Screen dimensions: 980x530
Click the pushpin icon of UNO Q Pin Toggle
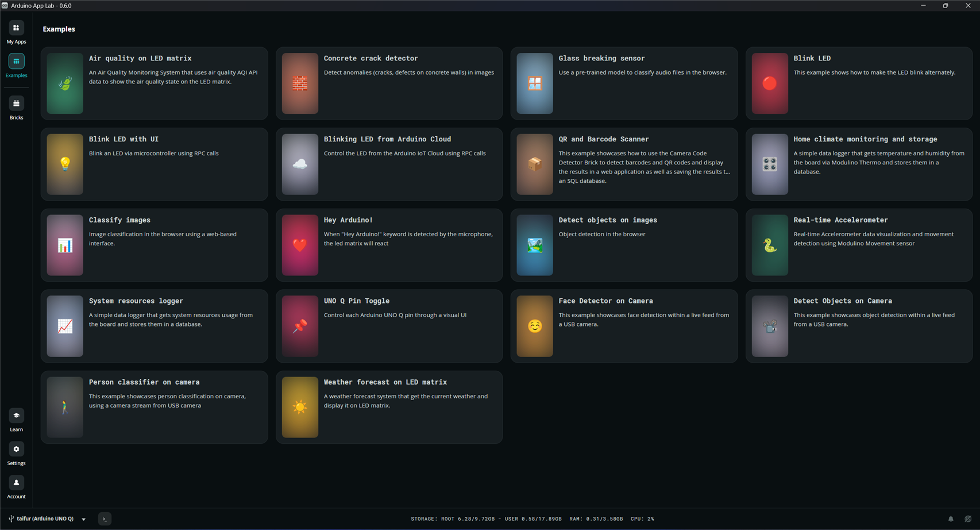300,327
